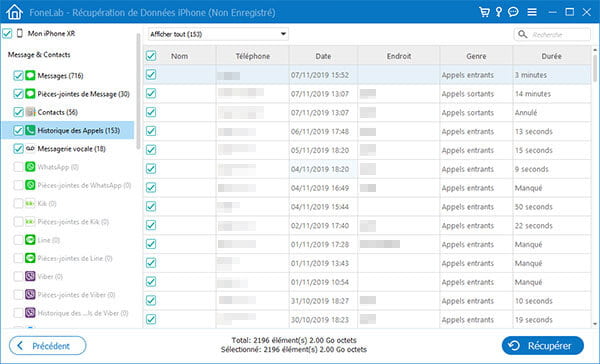Click the Contacts book icon
Viewport: 600px width, 364px height.
click(30, 112)
